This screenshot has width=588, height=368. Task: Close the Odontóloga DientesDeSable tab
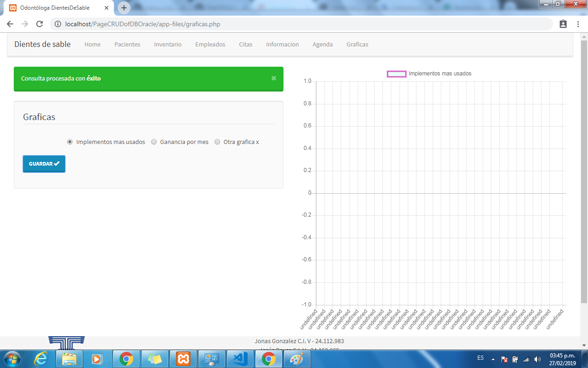107,8
